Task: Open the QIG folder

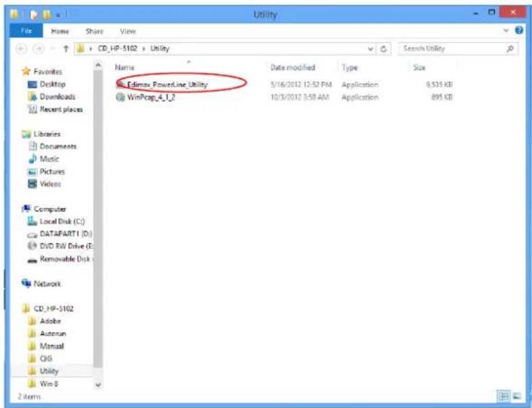Action: 46,359
